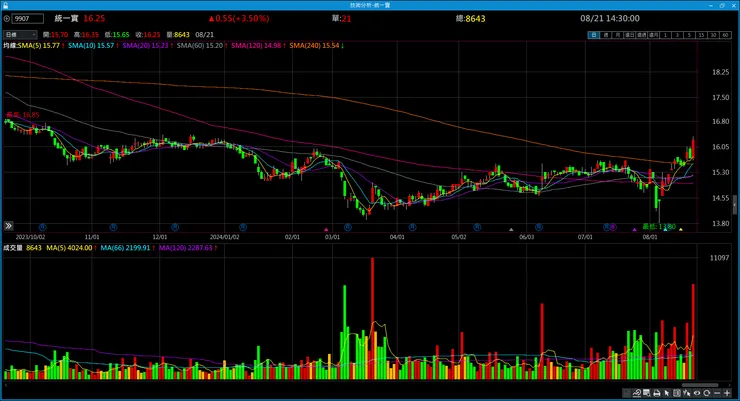Select the 1-minute interval button
Viewport: 740px width, 401px height.
[665, 35]
